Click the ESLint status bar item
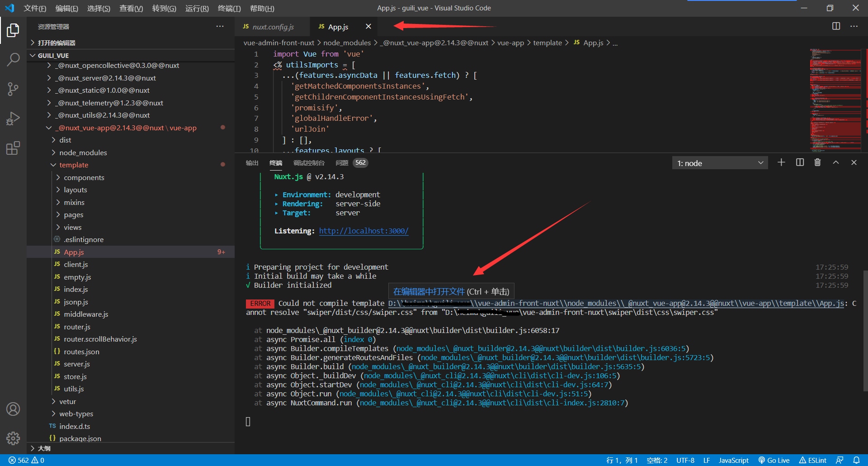 [813, 460]
